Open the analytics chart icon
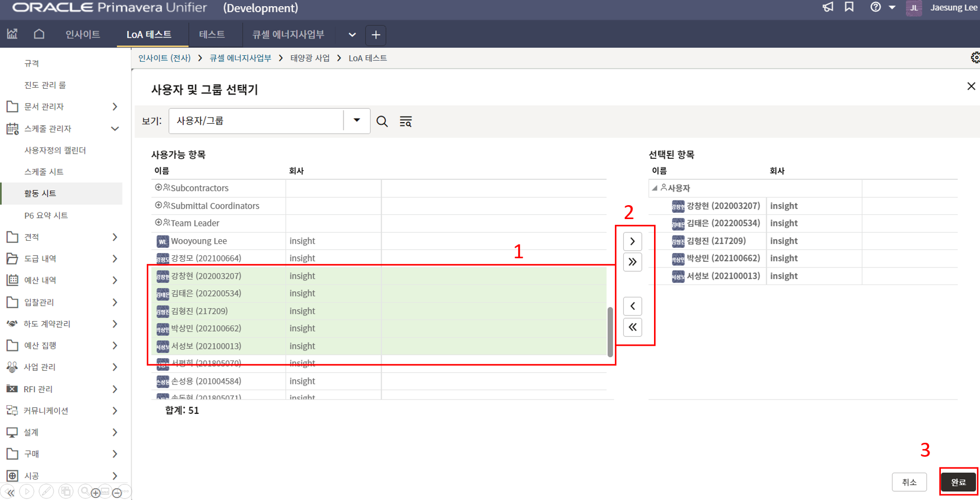The height and width of the screenshot is (500, 980). click(x=12, y=35)
